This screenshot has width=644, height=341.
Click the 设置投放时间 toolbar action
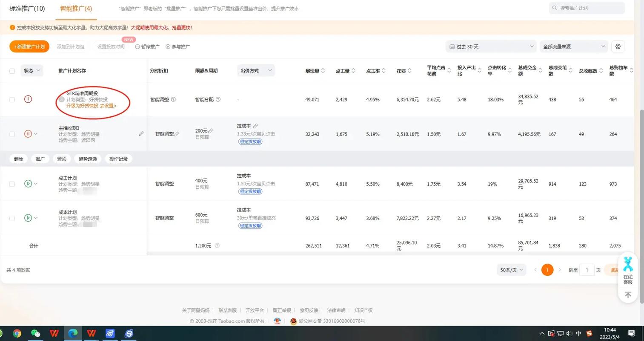point(111,46)
